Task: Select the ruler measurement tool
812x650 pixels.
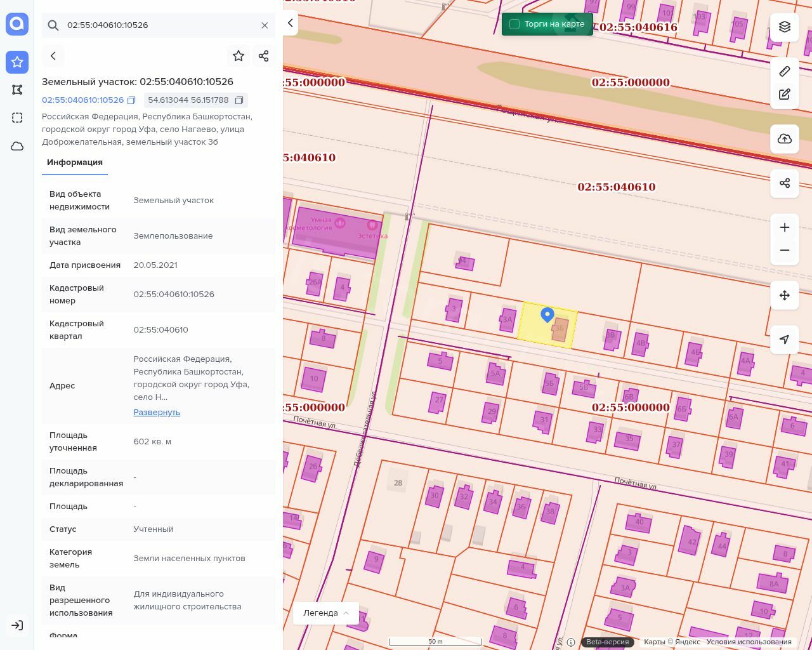Action: click(x=785, y=71)
